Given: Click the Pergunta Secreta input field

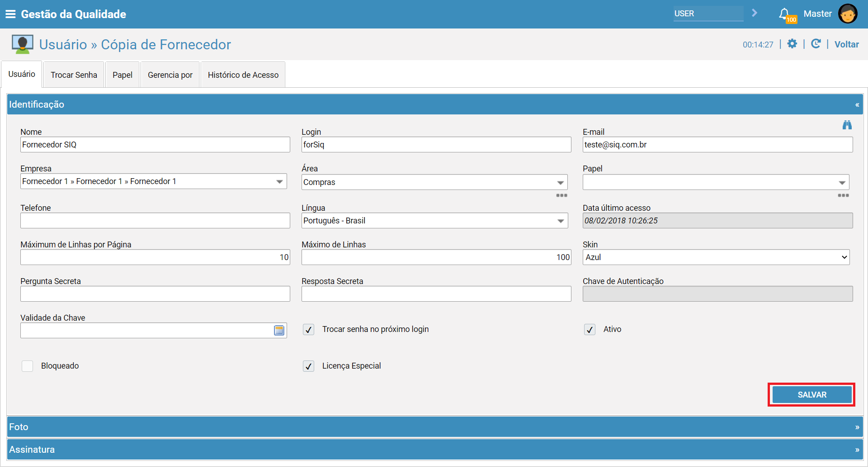Looking at the screenshot, I should tap(155, 294).
